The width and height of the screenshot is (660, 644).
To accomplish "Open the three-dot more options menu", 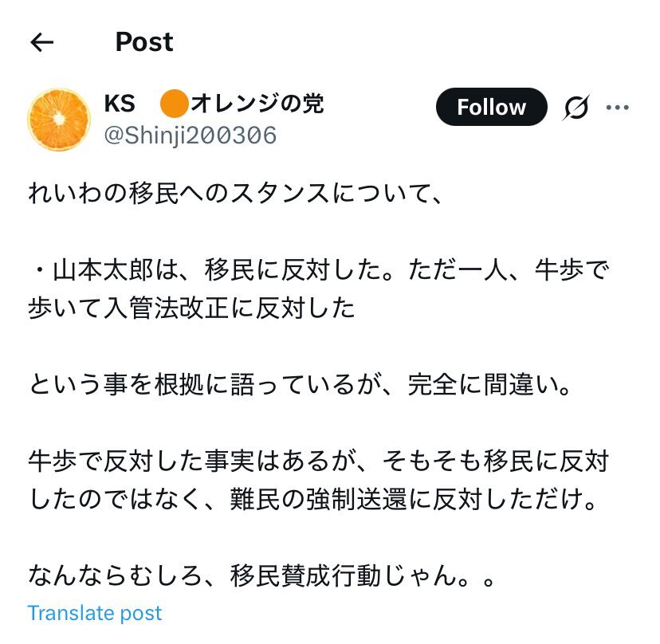I will (618, 108).
